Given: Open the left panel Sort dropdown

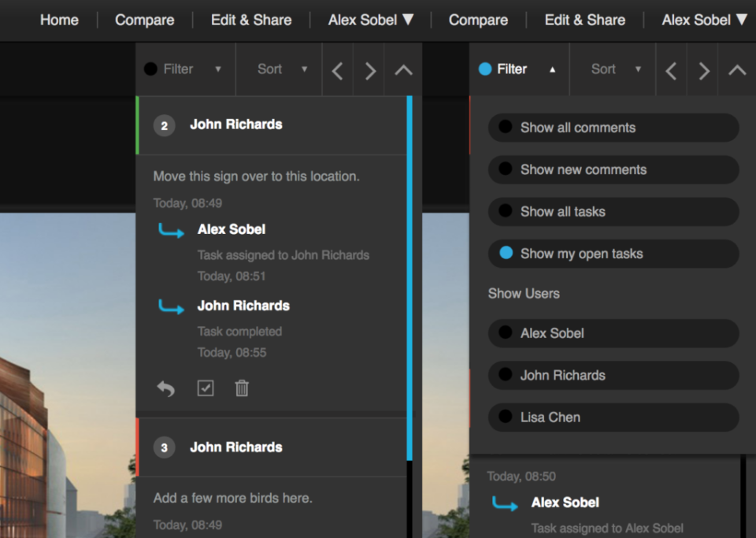Looking at the screenshot, I should [279, 69].
